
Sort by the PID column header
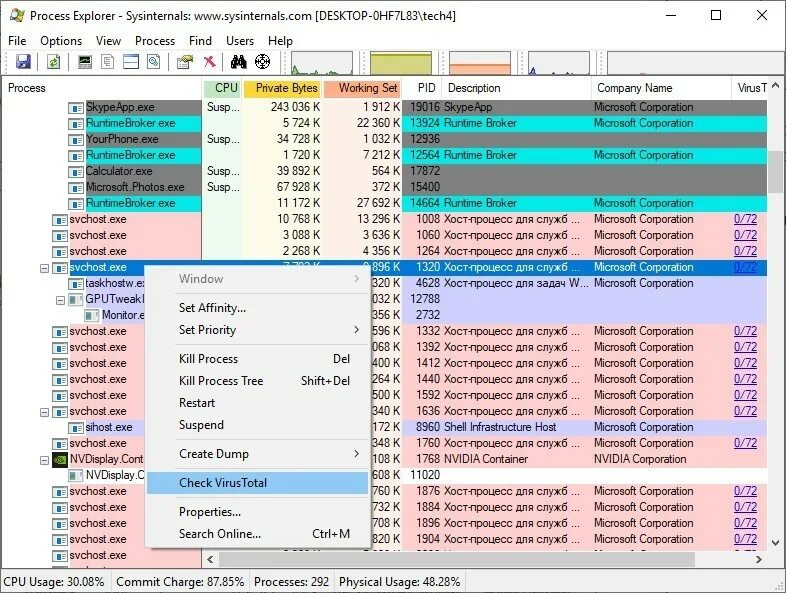422,88
